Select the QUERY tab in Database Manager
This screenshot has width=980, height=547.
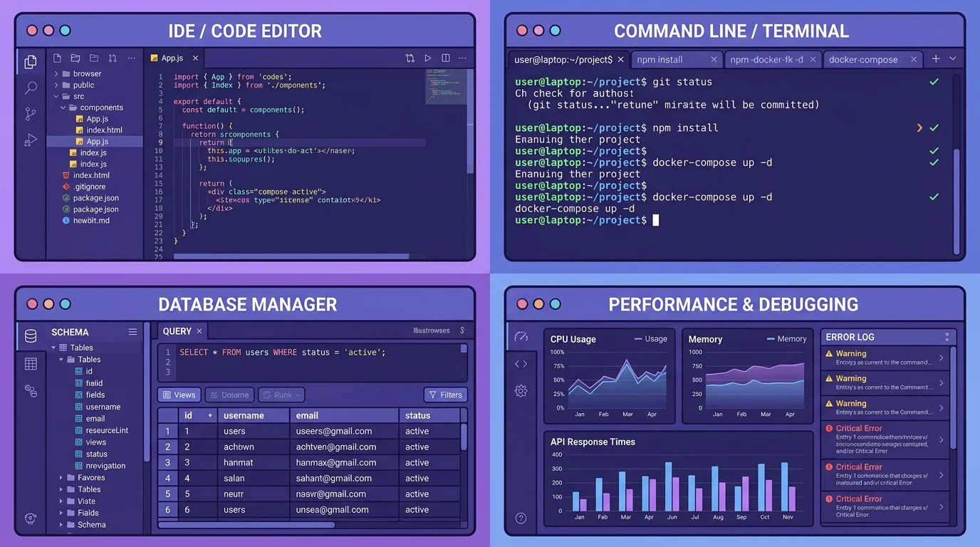point(183,331)
